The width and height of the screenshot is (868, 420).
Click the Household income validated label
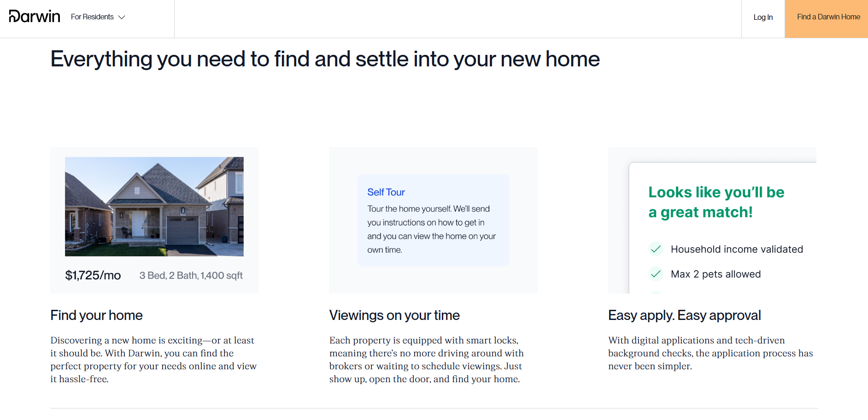737,249
